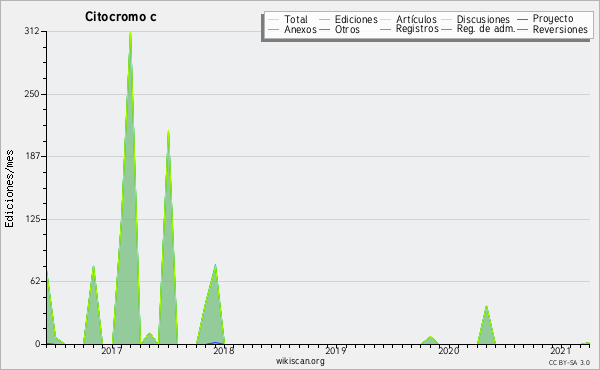Screen dimensions: 600x370
Task: Click the 2019 x-axis label
Action: click(336, 350)
